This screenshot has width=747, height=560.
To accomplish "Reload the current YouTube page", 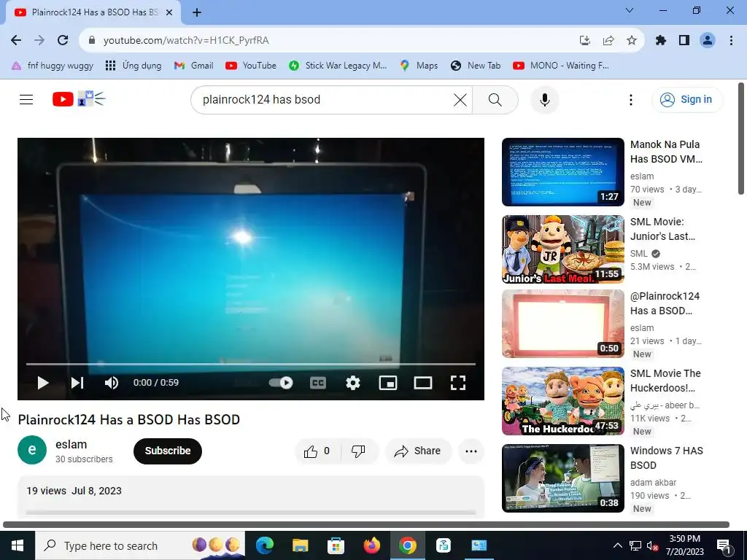I will click(63, 41).
